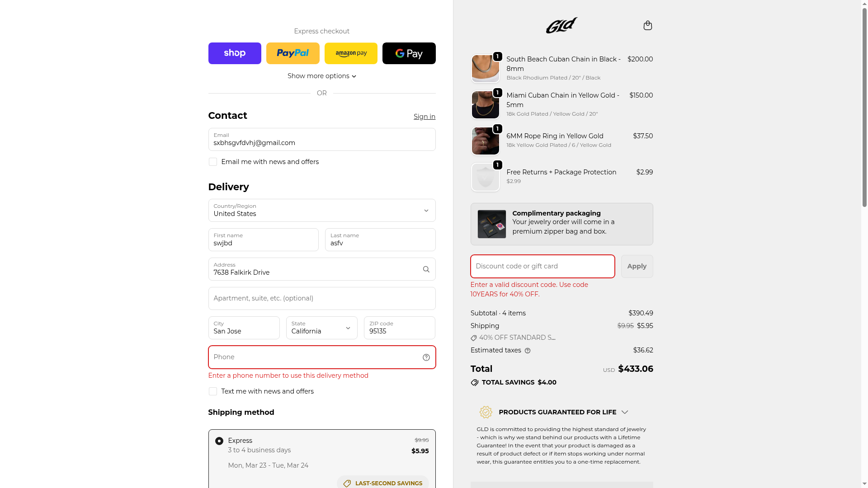868x488 pixels.
Task: Check text me with news and offers
Action: [213, 391]
